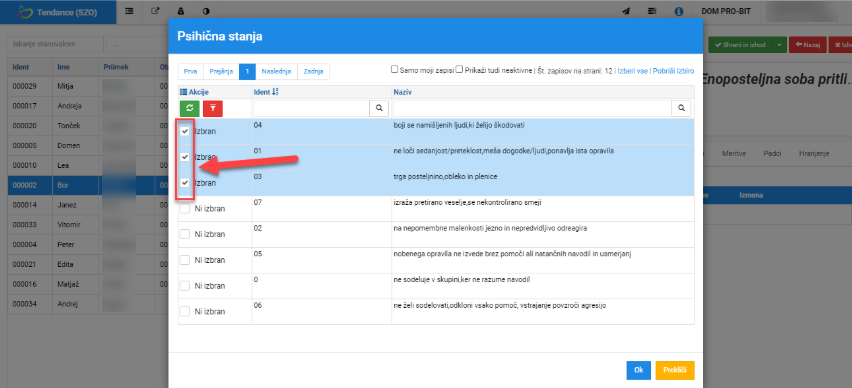Toggle the contrast icon in top bar
The image size is (852, 388).
pyautogui.click(x=207, y=11)
